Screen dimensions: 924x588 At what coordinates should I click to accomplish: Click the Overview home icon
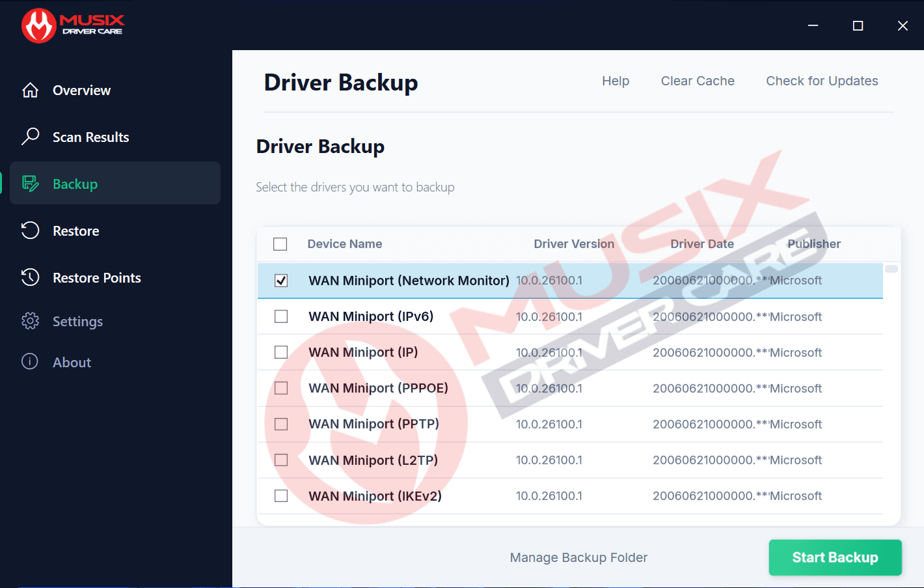point(30,90)
